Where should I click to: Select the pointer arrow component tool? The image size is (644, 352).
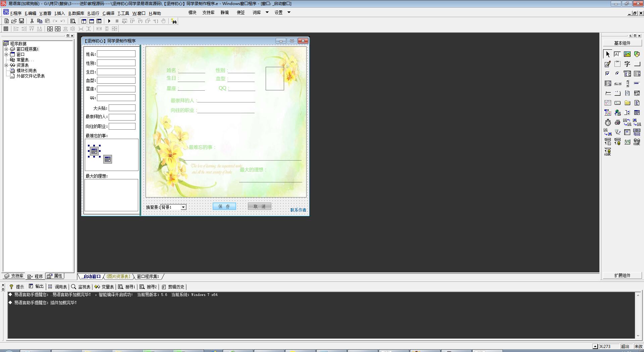(607, 54)
